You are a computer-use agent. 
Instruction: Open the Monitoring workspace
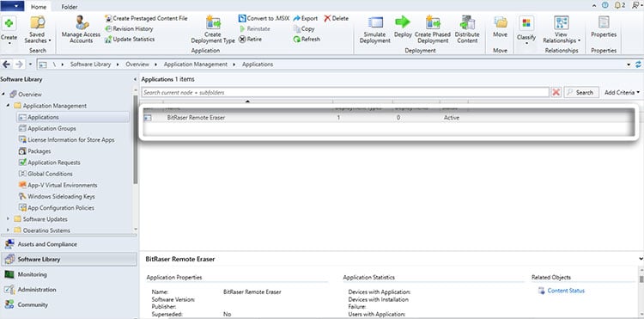[68, 274]
